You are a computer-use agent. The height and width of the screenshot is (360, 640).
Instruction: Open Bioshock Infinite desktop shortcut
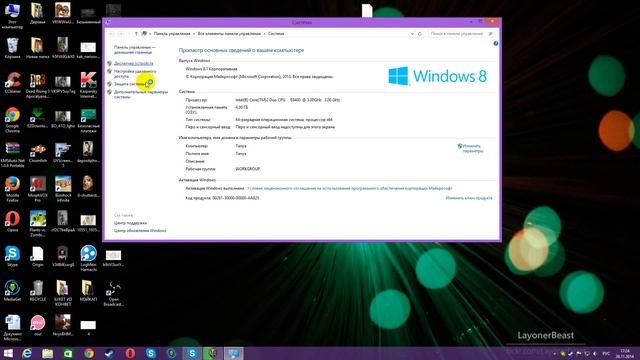[x=63, y=189]
